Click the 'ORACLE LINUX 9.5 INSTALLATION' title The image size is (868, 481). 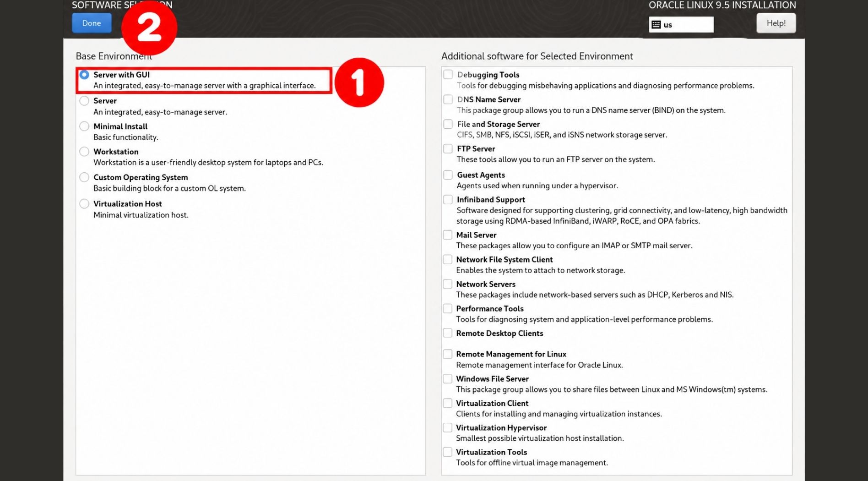click(722, 5)
